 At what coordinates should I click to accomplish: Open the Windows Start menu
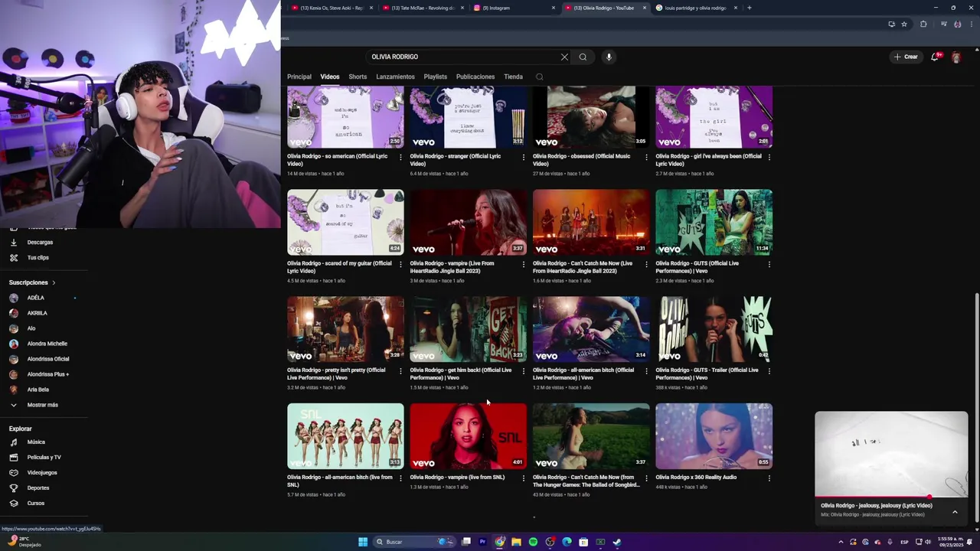363,542
